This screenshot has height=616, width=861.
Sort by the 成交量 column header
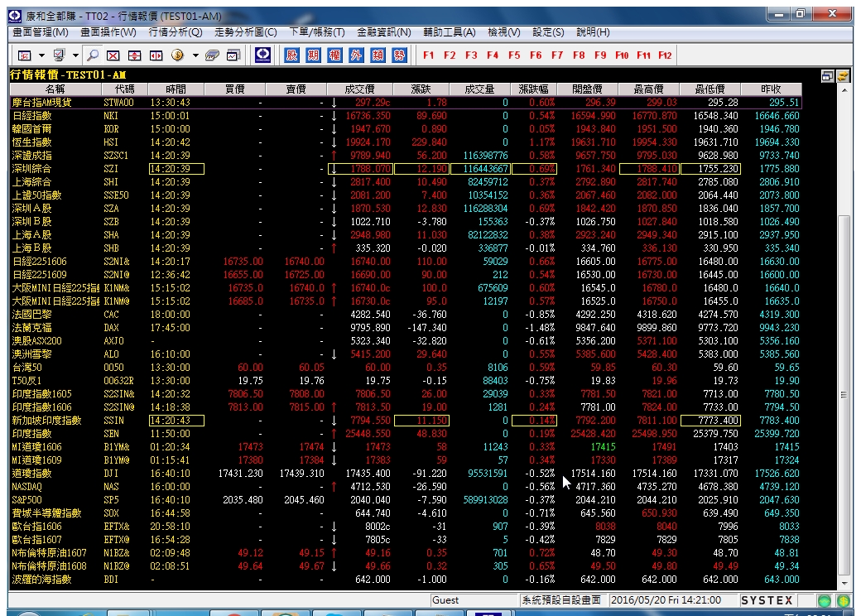479,89
